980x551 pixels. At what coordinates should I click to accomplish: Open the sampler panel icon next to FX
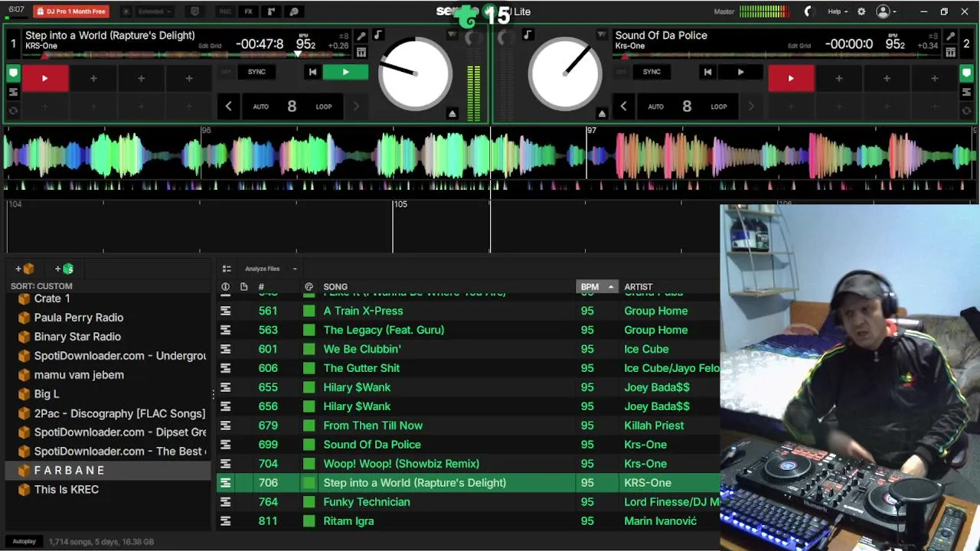click(271, 11)
